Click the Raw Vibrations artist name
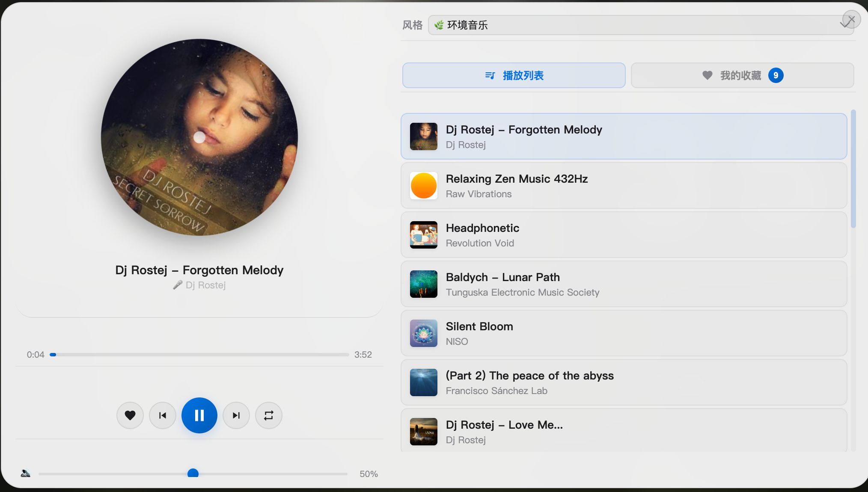This screenshot has width=868, height=492. (x=479, y=194)
